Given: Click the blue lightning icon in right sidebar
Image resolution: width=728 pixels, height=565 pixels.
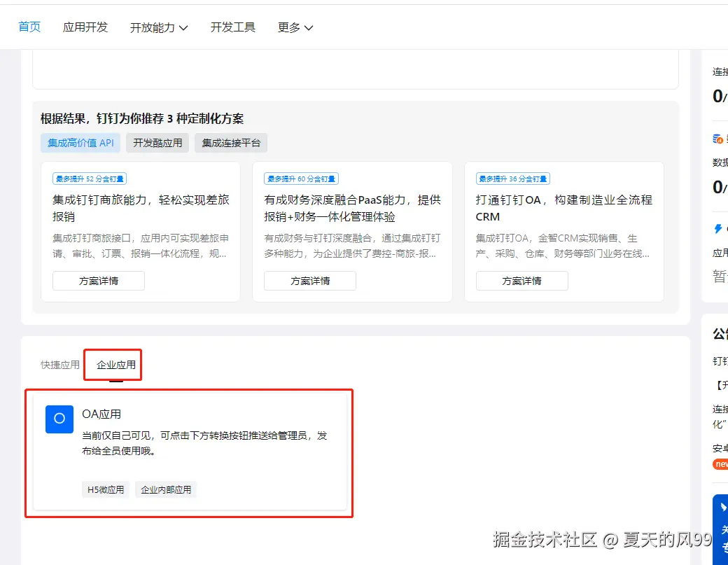Looking at the screenshot, I should [x=717, y=228].
